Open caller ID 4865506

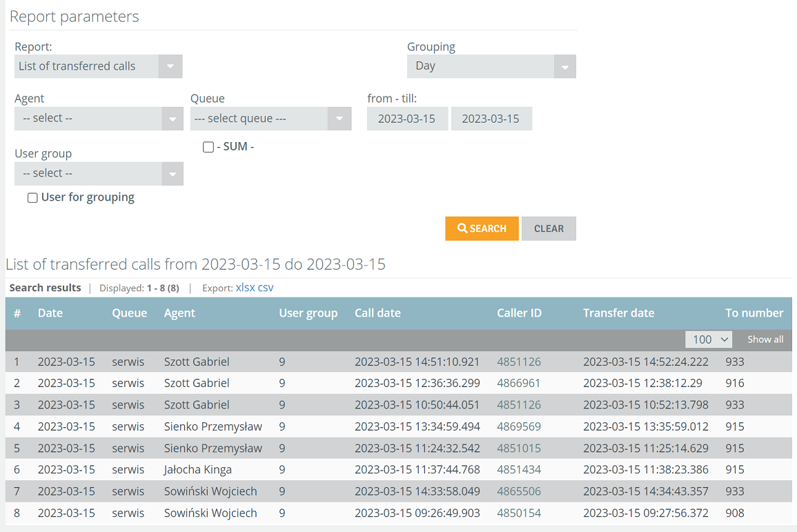point(519,491)
